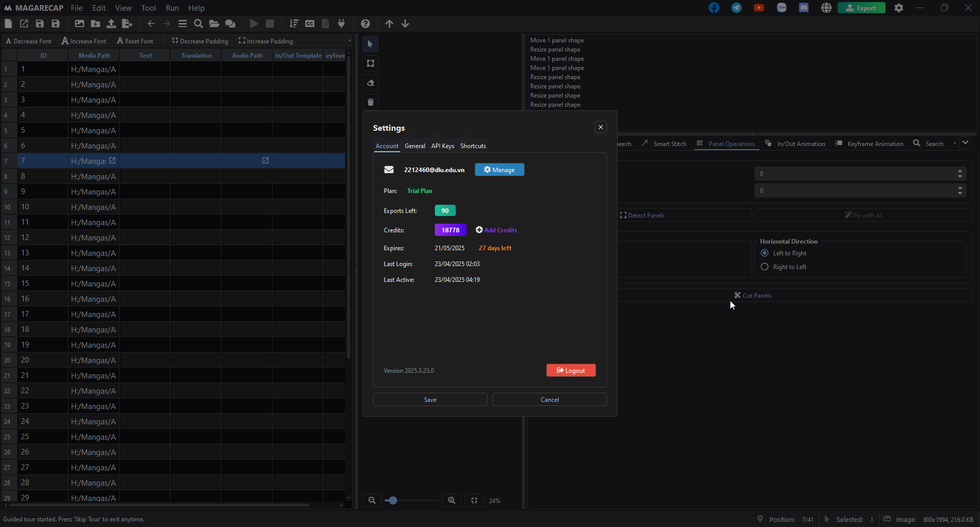Switch to the API Keys settings tab
The width and height of the screenshot is (980, 527).
[x=443, y=146]
